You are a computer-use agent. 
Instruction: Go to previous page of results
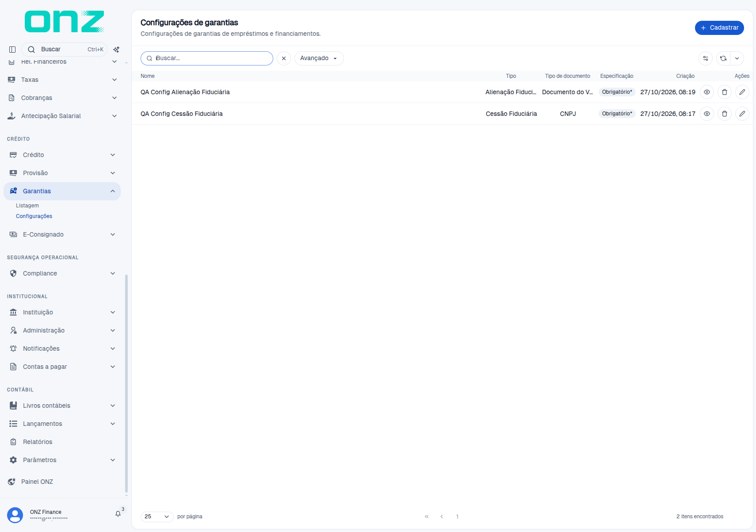tap(442, 517)
